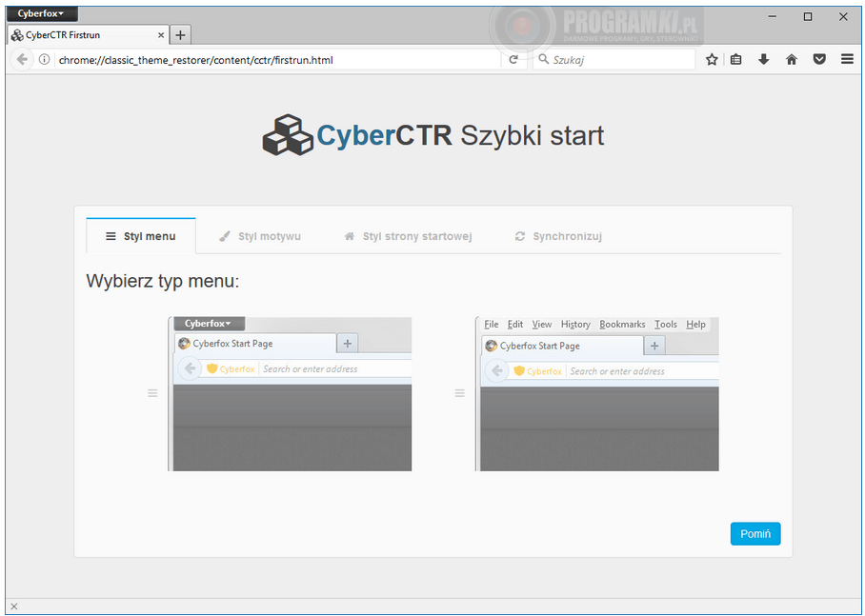
Task: Open the hamburger menu in toolbar
Action: click(847, 60)
